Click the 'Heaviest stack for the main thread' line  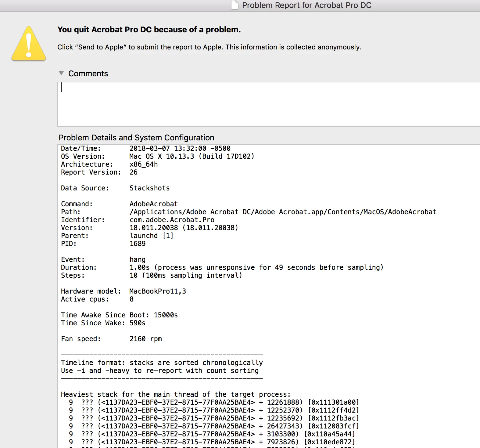point(176,395)
